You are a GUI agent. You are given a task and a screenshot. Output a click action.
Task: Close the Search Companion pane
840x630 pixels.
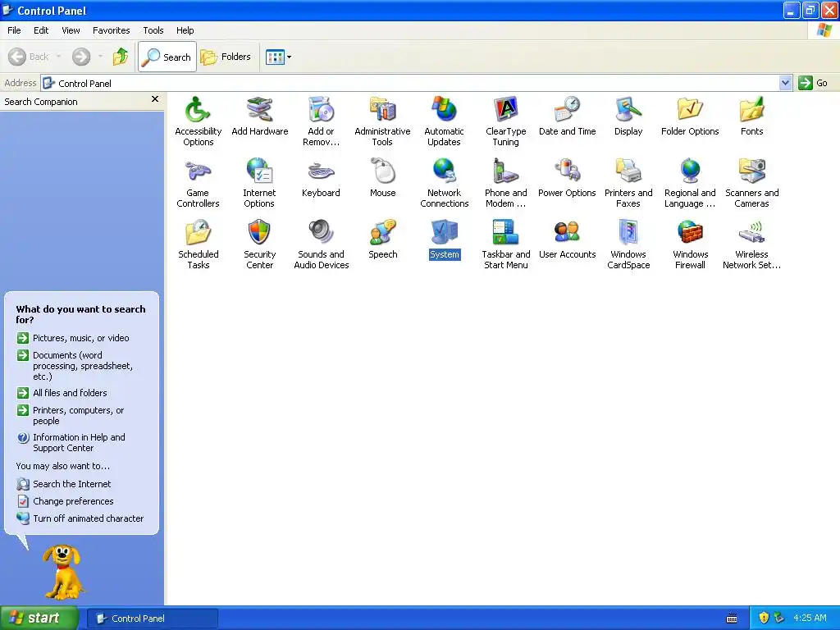click(155, 99)
